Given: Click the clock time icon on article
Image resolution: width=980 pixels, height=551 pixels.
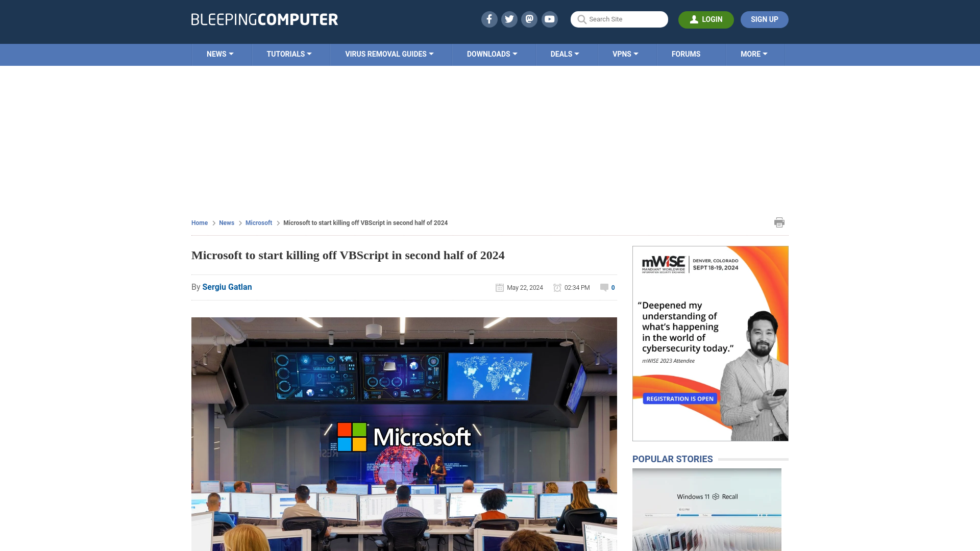Looking at the screenshot, I should click(557, 287).
